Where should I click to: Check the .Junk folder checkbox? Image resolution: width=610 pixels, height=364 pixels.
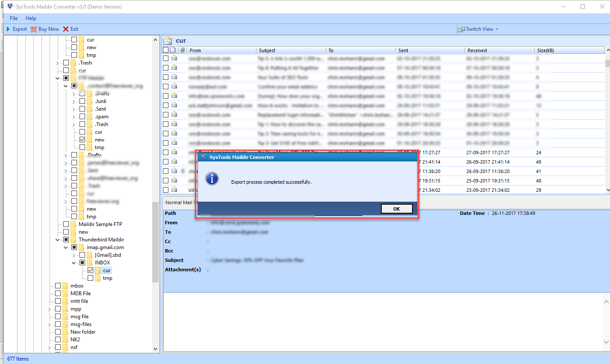82,101
